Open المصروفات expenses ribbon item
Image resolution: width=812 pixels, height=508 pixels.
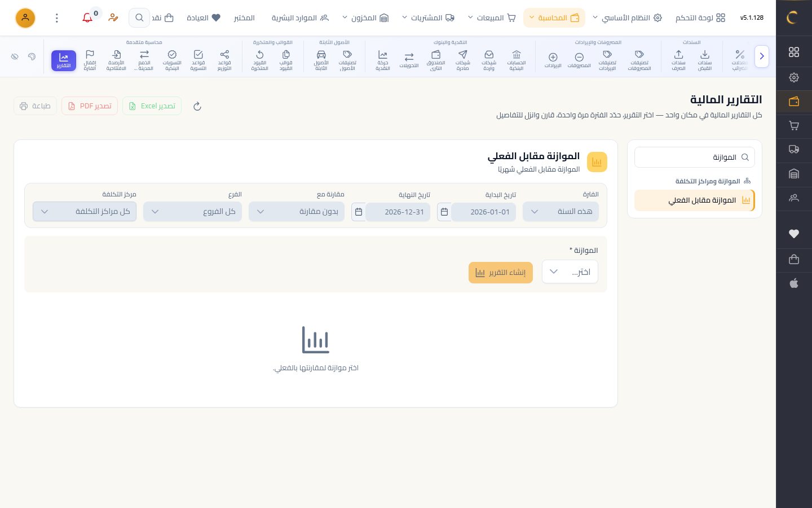[579, 60]
